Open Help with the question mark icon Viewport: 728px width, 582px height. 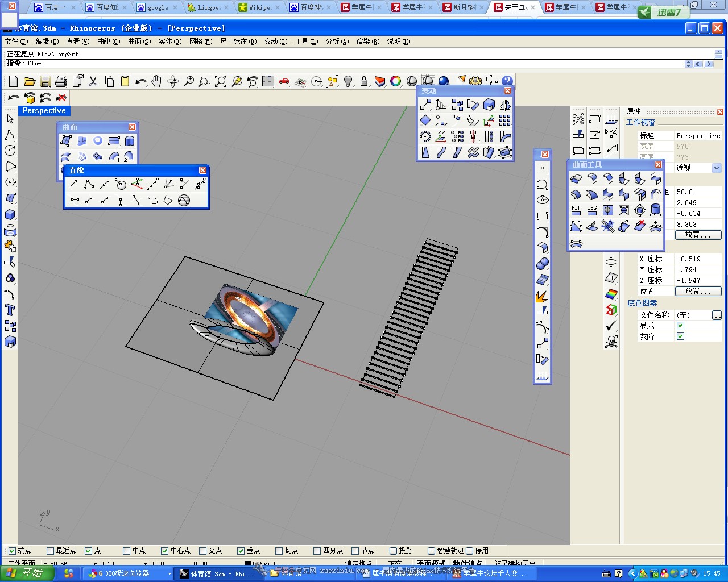[x=507, y=81]
